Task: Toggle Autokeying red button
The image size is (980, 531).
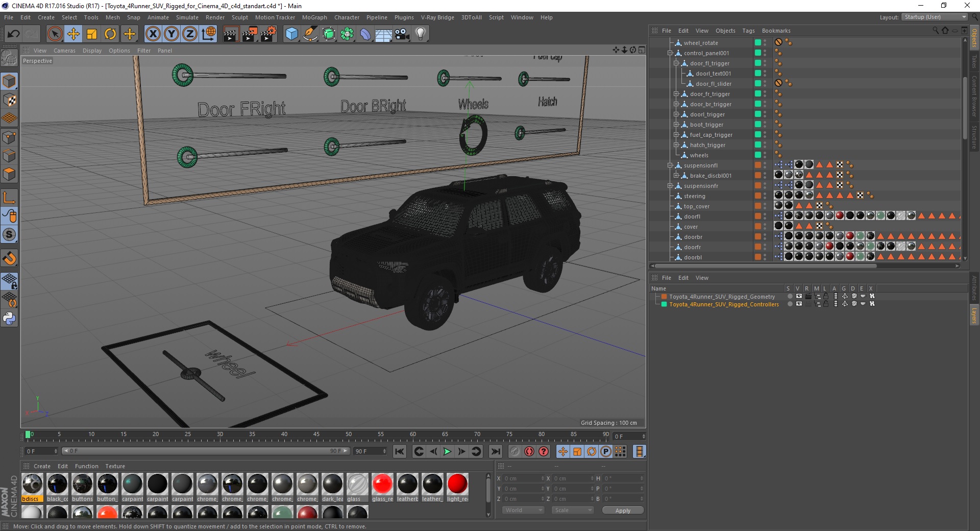Action: click(x=529, y=451)
